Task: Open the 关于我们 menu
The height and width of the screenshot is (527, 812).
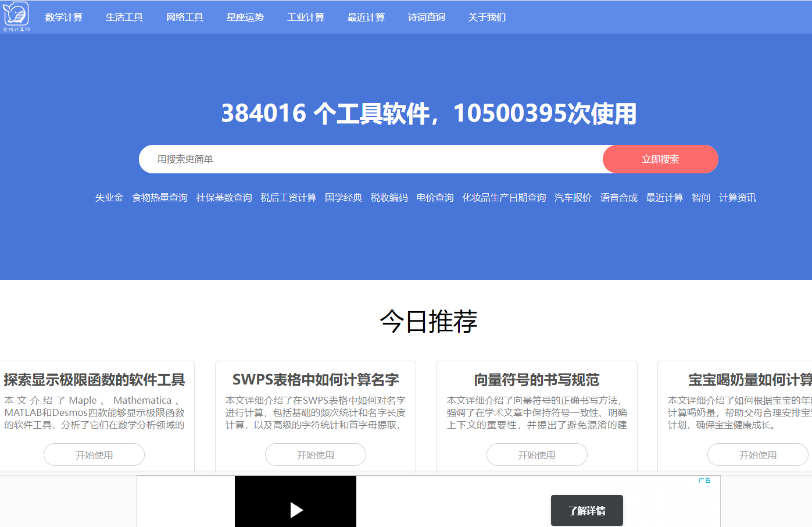Action: point(487,17)
